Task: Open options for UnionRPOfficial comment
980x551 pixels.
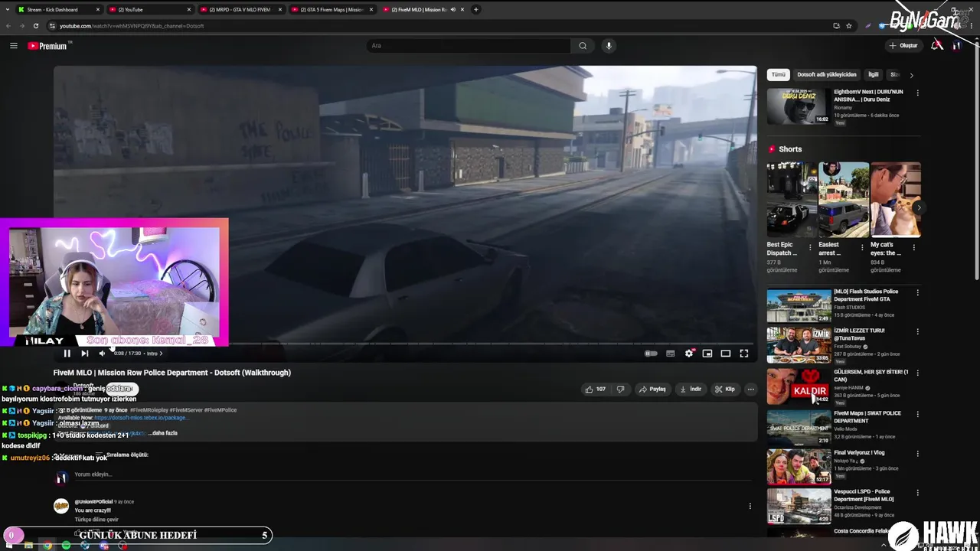Action: pos(750,506)
